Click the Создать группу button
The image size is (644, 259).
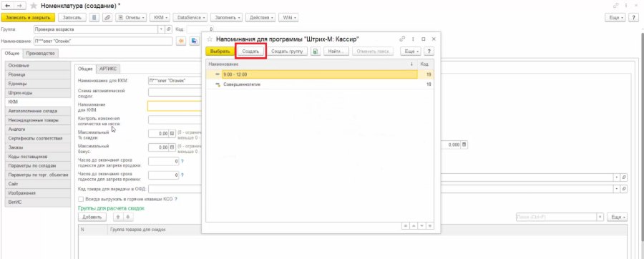[x=287, y=52]
